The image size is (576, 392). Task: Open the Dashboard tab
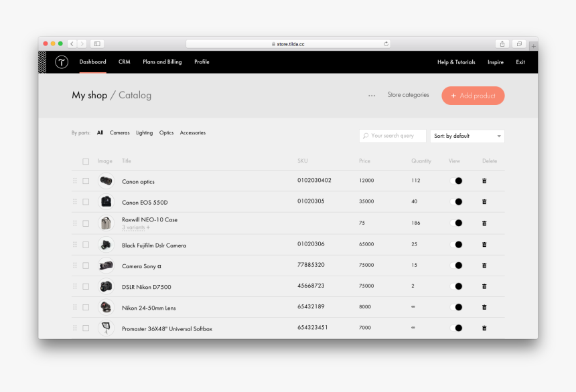pos(92,62)
